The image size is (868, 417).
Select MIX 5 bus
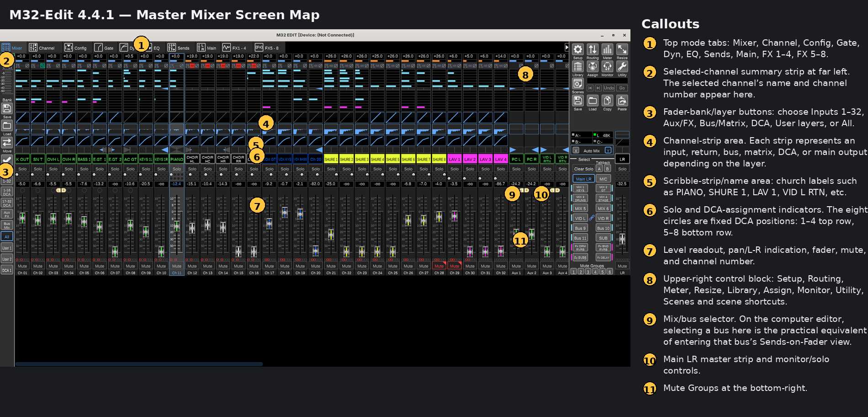click(x=580, y=208)
